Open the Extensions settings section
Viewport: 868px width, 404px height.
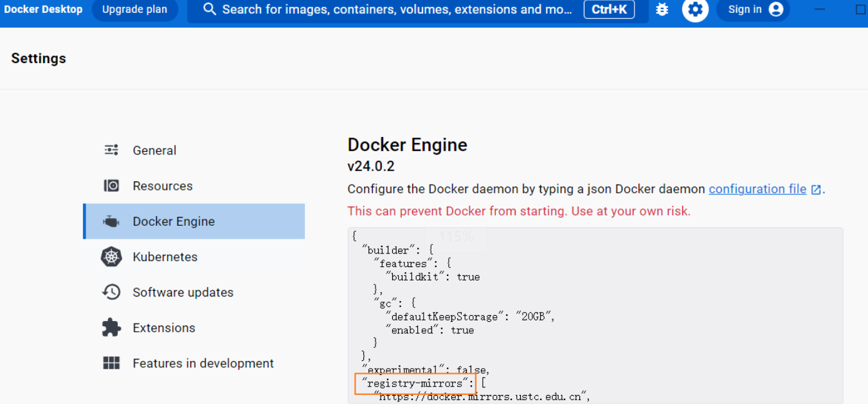pos(194,327)
